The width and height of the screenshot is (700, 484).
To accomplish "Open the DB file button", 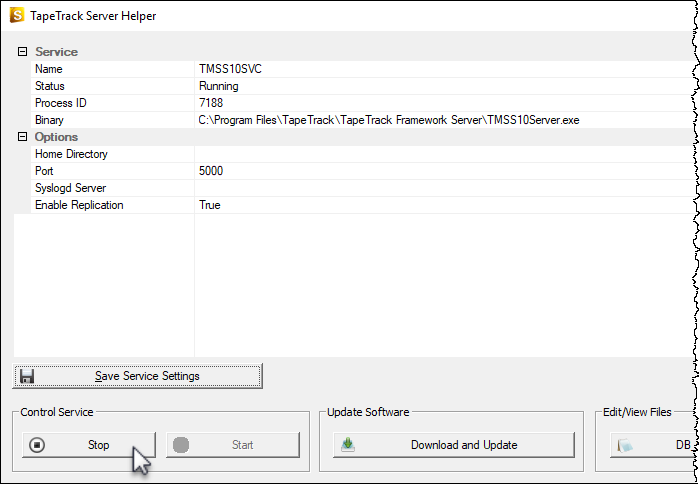I will click(653, 445).
